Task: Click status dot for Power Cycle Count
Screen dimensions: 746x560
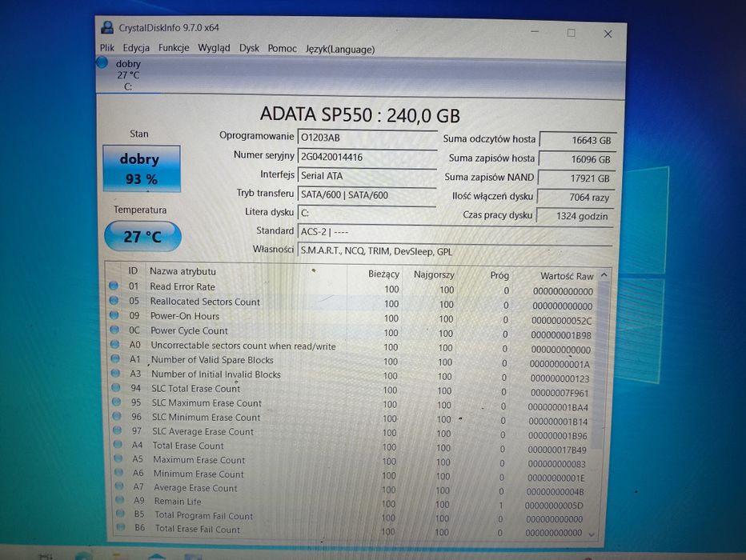Action: tap(114, 330)
